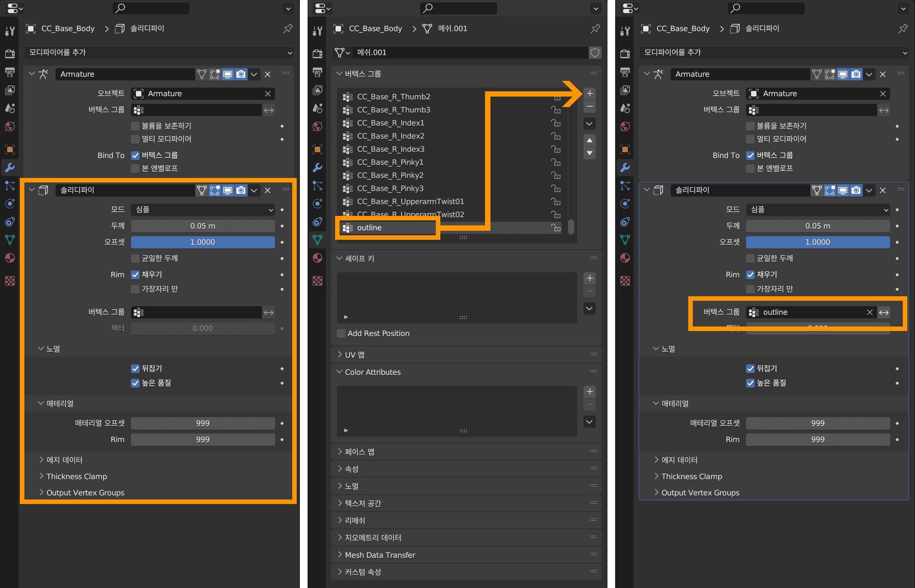Open Object Constraints tab in right panel
This screenshot has width=915, height=588.
point(625,222)
